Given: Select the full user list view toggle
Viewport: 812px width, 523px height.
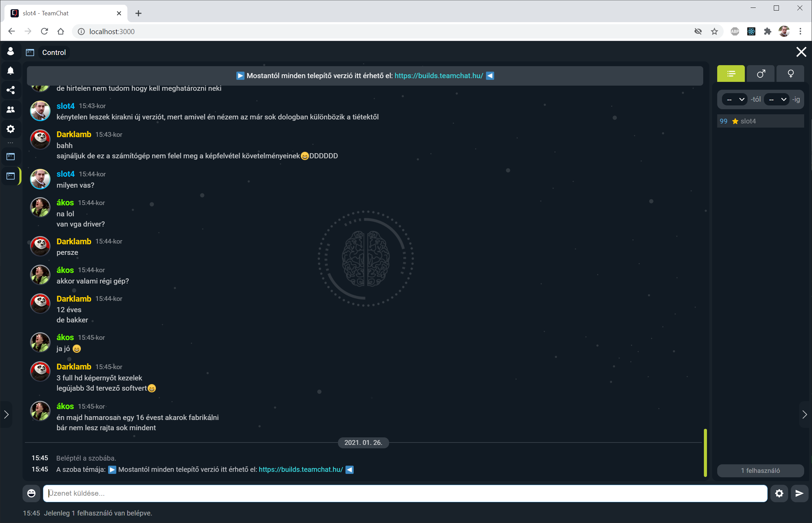Looking at the screenshot, I should 731,74.
